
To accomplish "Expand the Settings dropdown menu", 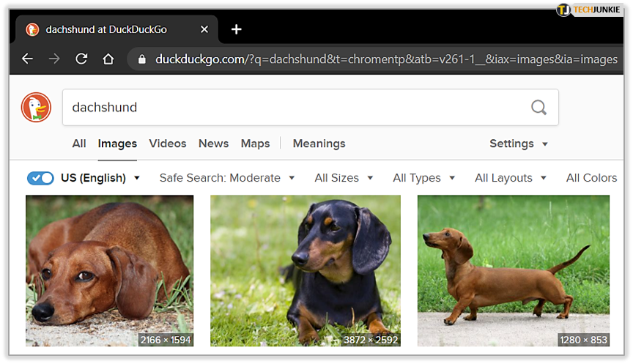I will tap(519, 144).
